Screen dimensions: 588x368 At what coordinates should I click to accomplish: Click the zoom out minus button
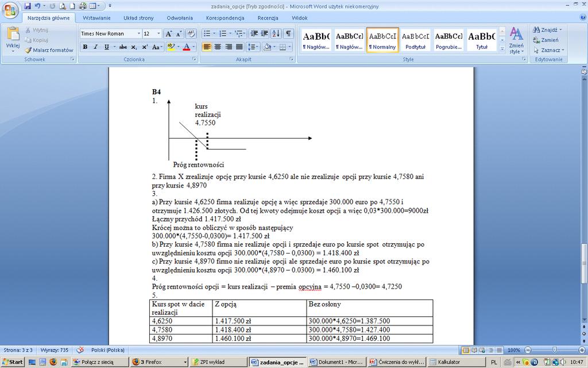(528, 350)
